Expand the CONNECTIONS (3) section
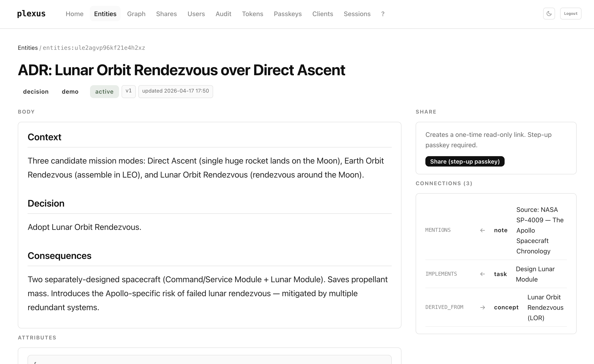 pyautogui.click(x=444, y=183)
